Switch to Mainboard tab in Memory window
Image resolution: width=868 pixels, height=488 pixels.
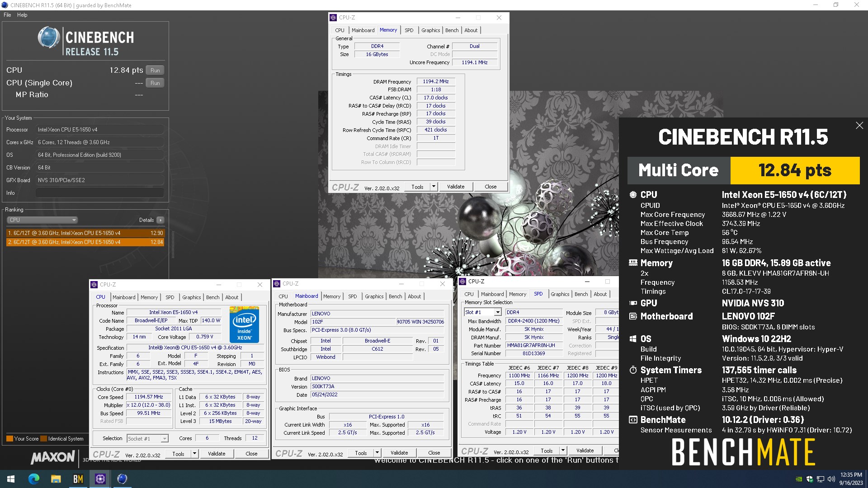point(363,30)
